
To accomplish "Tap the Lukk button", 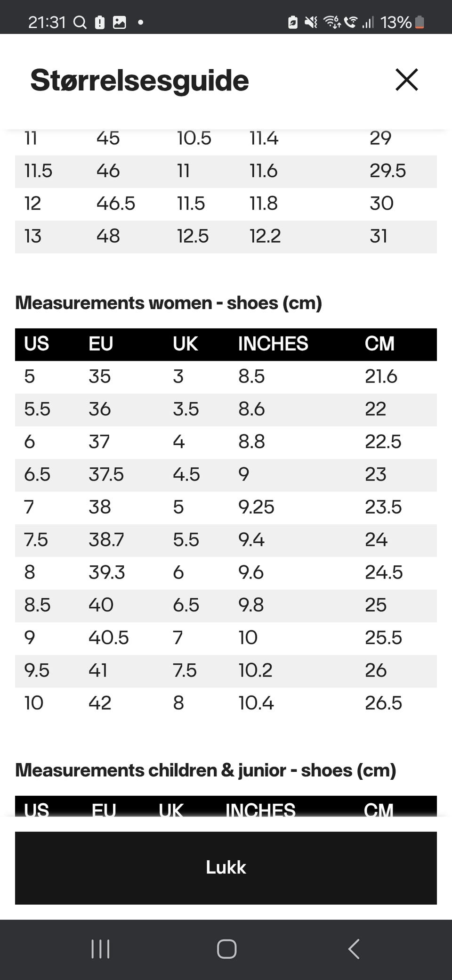I will pyautogui.click(x=226, y=867).
